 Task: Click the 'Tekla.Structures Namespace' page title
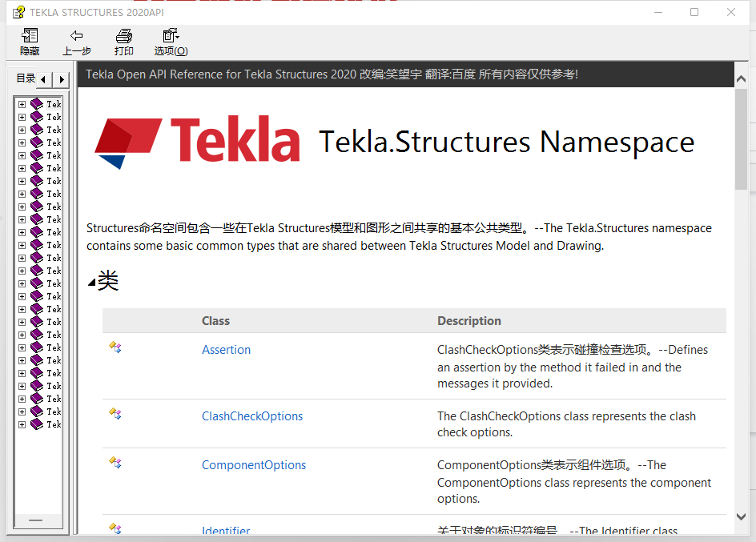[506, 143]
